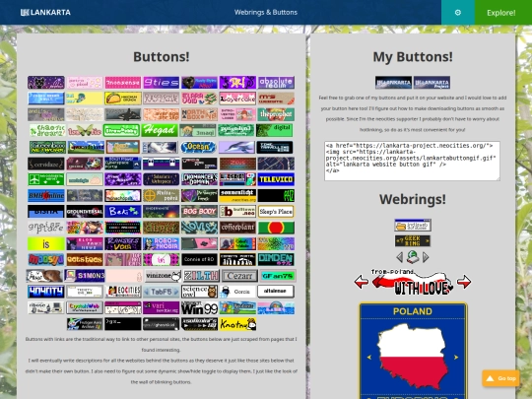Open the 'TELEVICO' site button
This screenshot has width=532, height=399.
276,179
